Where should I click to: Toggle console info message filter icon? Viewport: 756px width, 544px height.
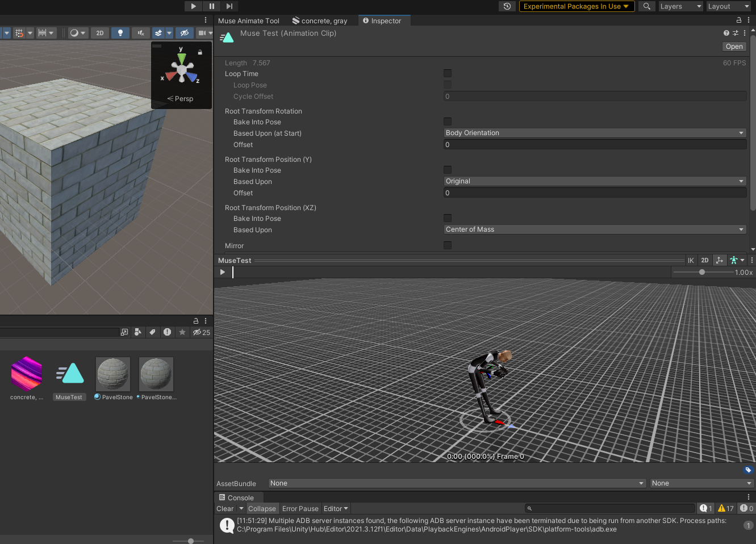[x=706, y=509]
